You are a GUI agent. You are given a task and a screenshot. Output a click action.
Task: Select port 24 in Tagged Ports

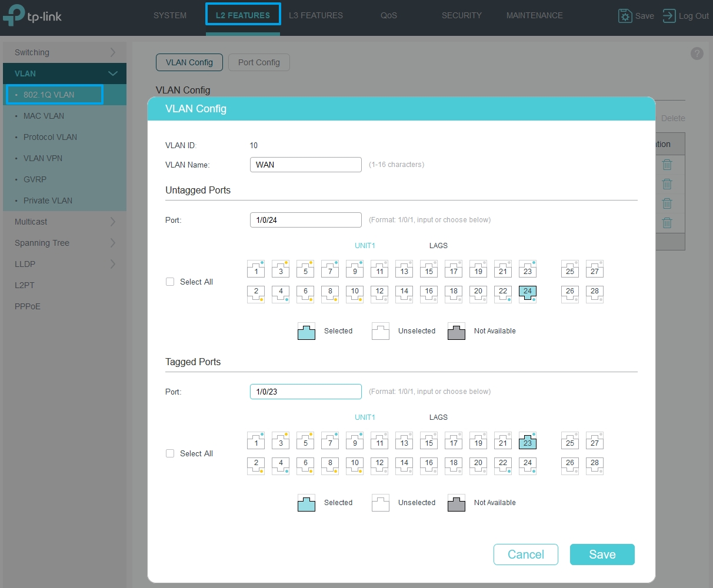click(528, 465)
